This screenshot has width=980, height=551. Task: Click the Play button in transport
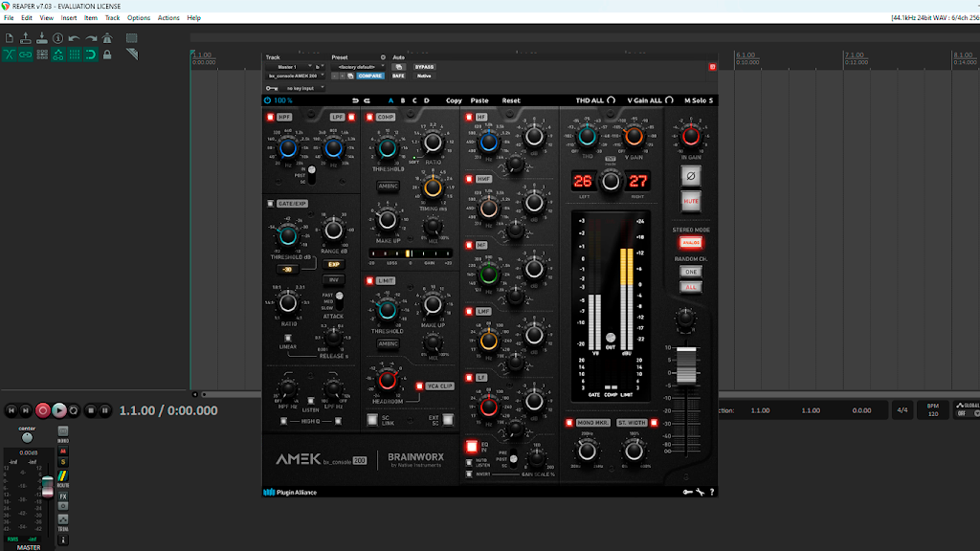pos(58,410)
